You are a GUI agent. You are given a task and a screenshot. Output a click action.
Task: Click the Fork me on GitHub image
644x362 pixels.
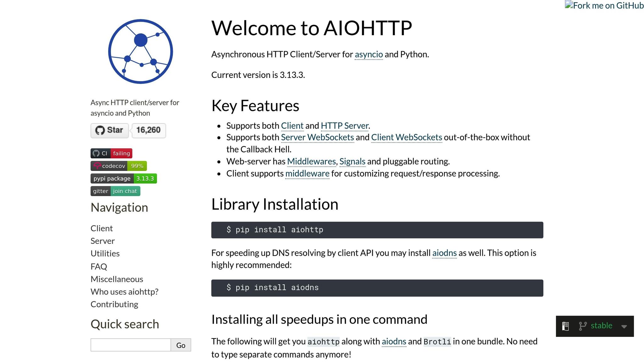[604, 5]
